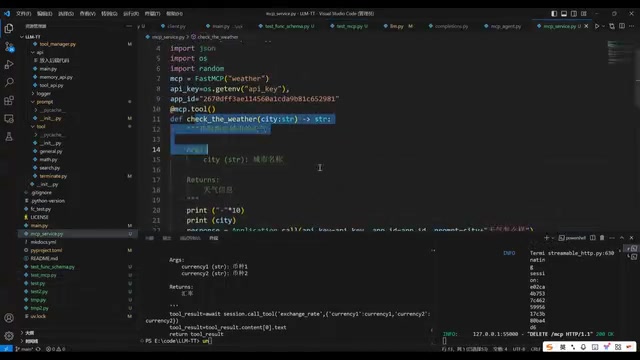Switch to test_func_schema.py tab

click(x=287, y=26)
